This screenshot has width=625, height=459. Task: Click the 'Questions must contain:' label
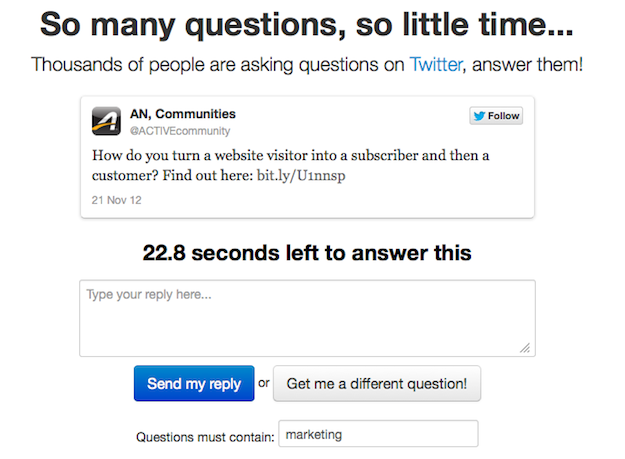click(205, 436)
